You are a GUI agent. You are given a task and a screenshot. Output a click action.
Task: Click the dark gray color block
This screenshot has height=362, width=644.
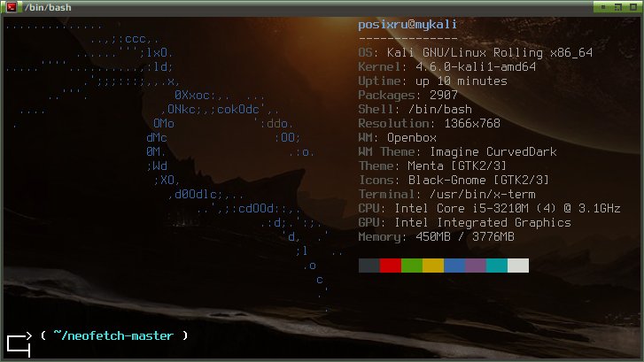(x=369, y=266)
